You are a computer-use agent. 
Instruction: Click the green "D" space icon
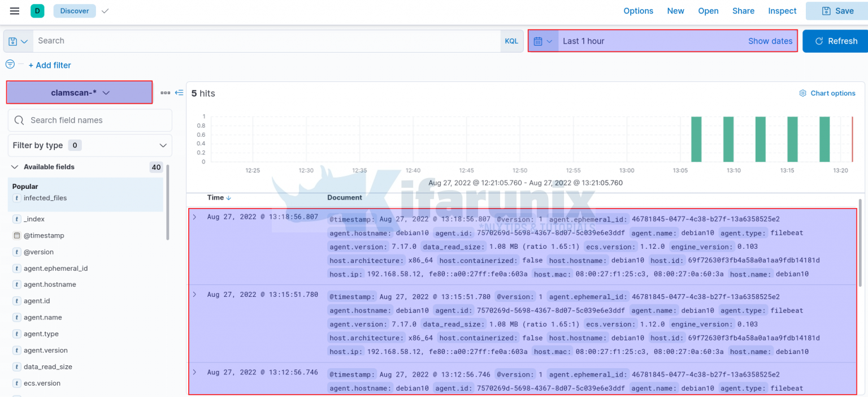tap(37, 10)
